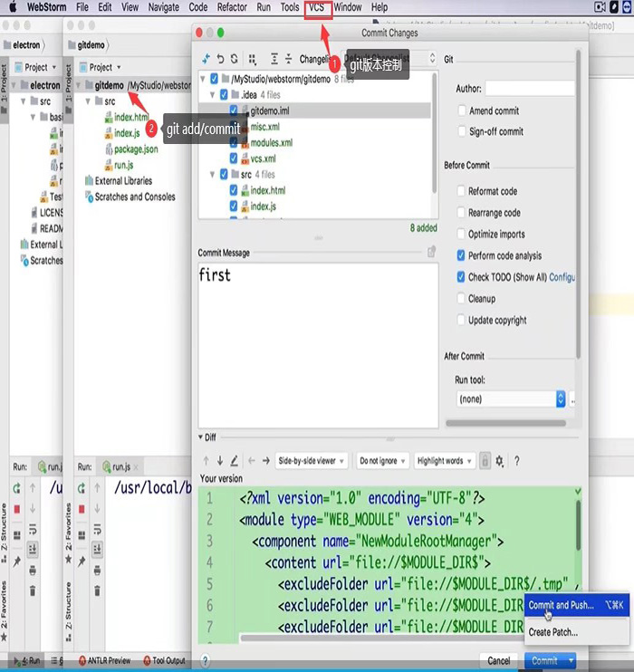Click the Cancel button

point(498,661)
